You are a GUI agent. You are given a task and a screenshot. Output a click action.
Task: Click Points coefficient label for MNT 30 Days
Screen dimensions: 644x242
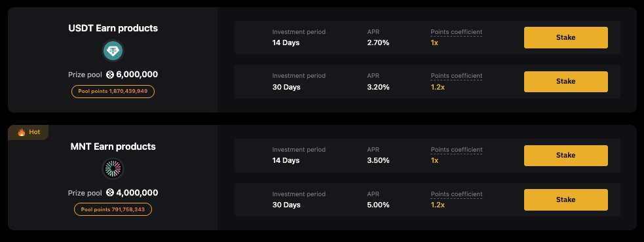457,194
